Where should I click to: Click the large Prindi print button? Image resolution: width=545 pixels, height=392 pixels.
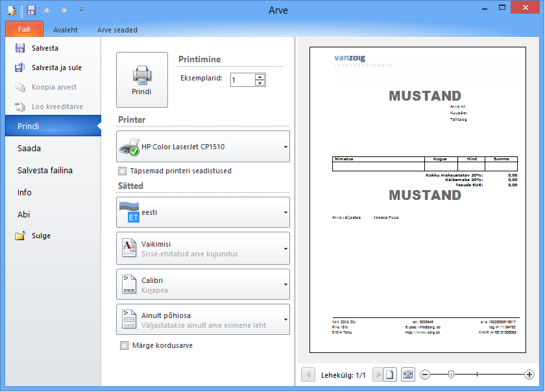(x=142, y=80)
